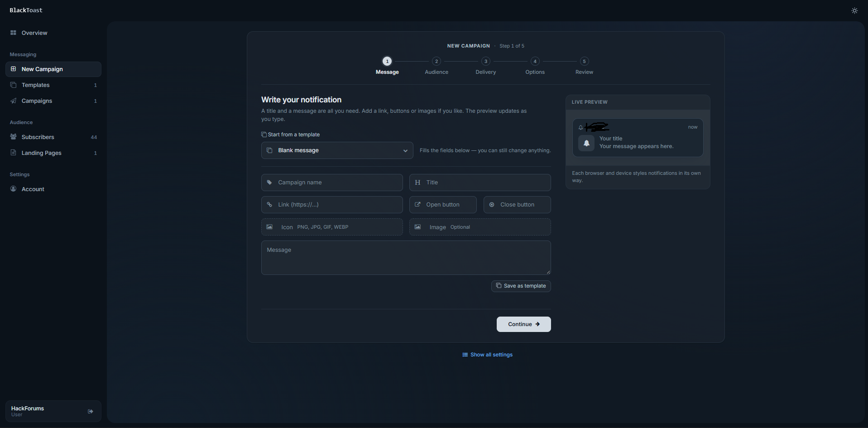Viewport: 868px width, 428px height.
Task: Open Account settings in the sidebar
Action: click(x=53, y=189)
